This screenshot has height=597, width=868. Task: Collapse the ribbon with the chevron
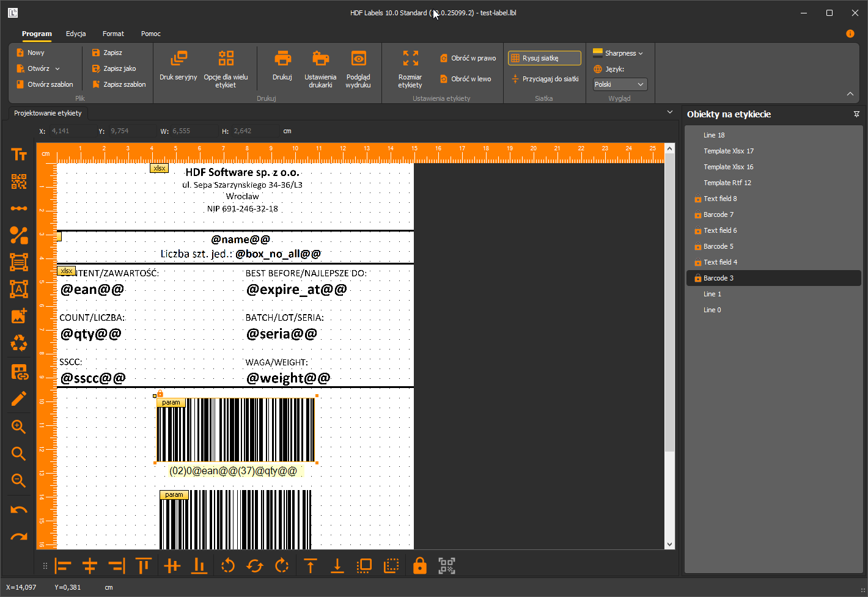(850, 94)
